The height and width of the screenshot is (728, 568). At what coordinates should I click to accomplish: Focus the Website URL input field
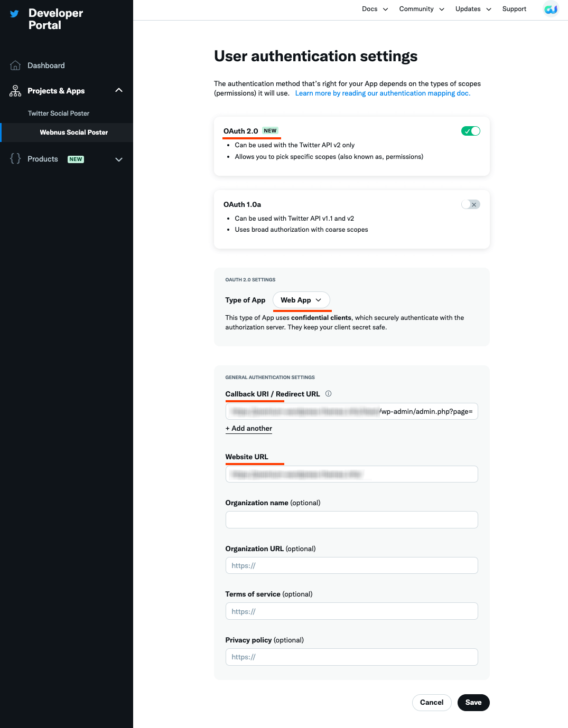pos(352,474)
